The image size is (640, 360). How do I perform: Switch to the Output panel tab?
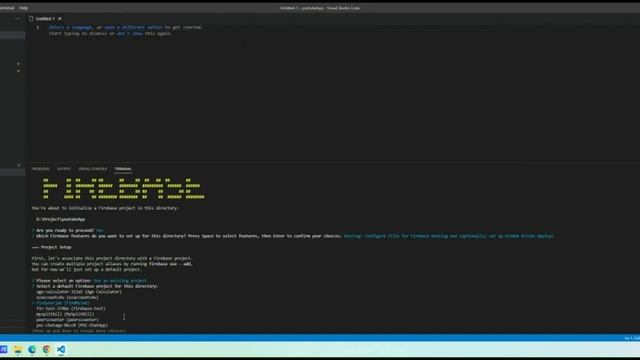click(x=64, y=169)
